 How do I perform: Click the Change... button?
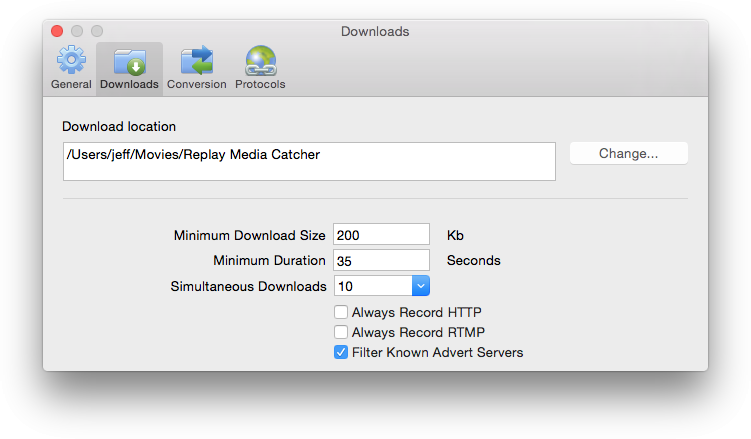[x=628, y=153]
